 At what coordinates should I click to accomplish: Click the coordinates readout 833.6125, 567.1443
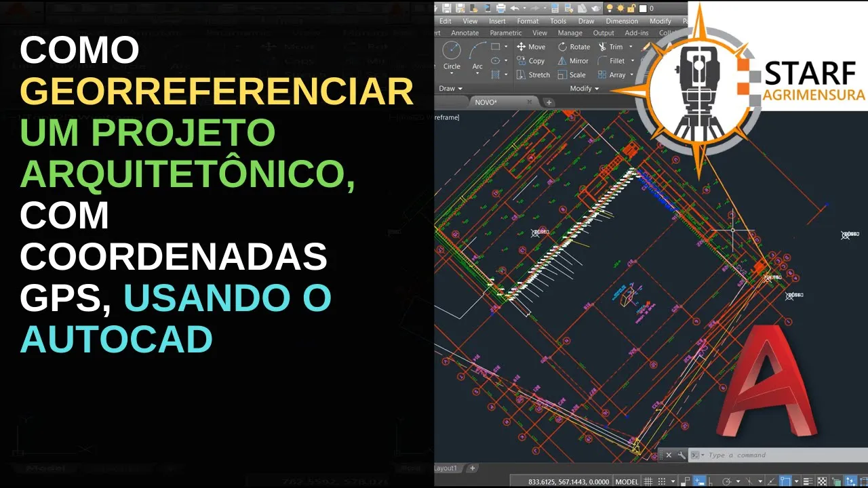coord(568,481)
